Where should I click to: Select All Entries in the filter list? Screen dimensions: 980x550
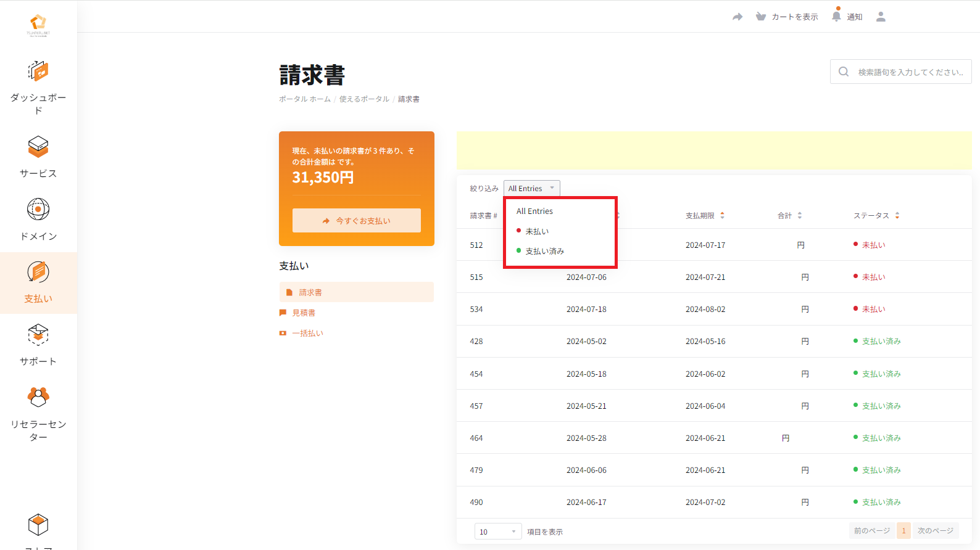coord(534,211)
